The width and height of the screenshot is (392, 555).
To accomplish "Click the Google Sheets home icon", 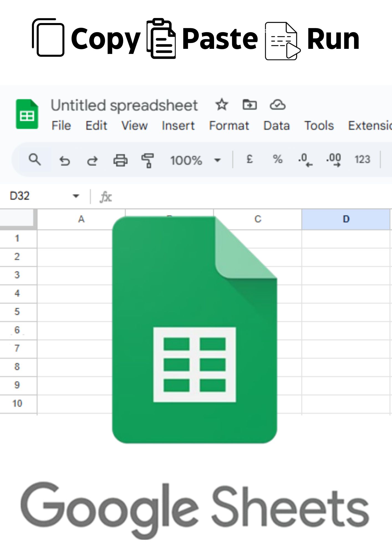I will pyautogui.click(x=27, y=114).
